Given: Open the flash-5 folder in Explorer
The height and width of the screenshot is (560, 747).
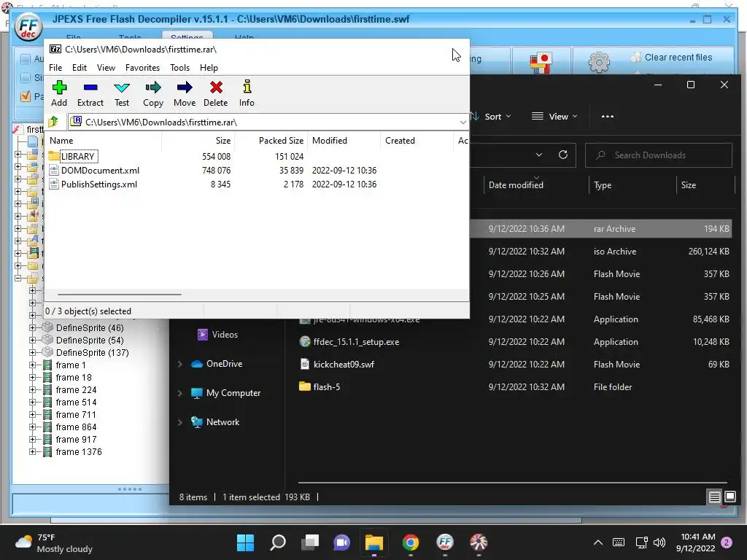Looking at the screenshot, I should pos(320,386).
